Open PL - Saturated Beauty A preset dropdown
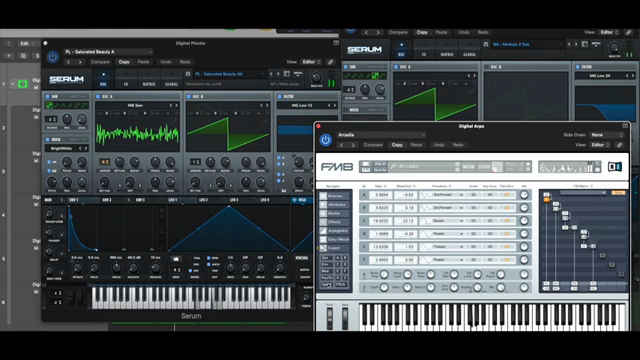This screenshot has height=360, width=640. [108, 52]
